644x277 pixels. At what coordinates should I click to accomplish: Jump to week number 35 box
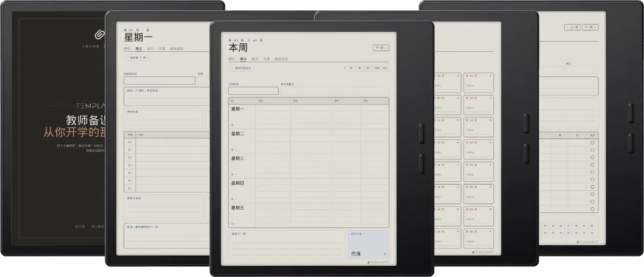553,233
